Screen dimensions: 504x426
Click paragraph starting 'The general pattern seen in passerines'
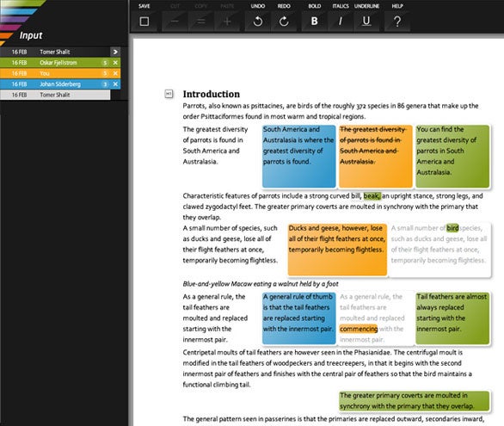tap(334, 419)
